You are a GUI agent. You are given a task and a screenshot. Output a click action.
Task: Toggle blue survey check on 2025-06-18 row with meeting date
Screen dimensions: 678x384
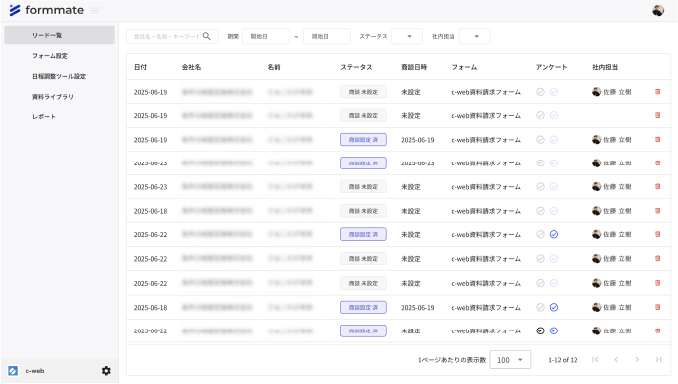(554, 307)
